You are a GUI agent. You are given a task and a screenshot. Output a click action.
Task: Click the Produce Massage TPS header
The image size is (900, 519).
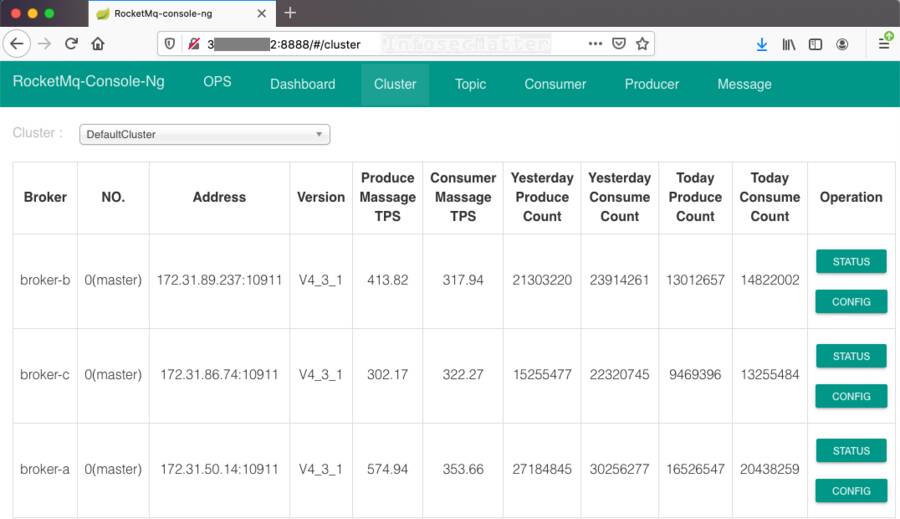(x=387, y=197)
